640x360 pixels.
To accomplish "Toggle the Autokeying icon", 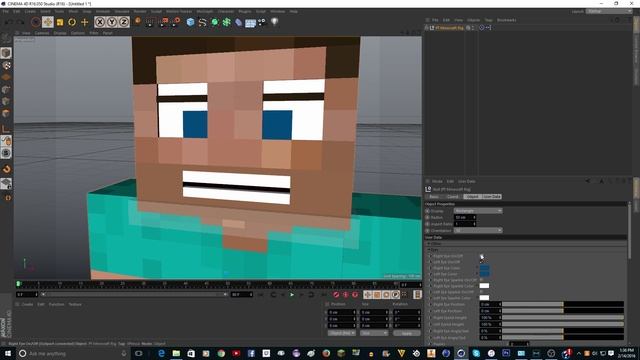I will [x=345, y=295].
